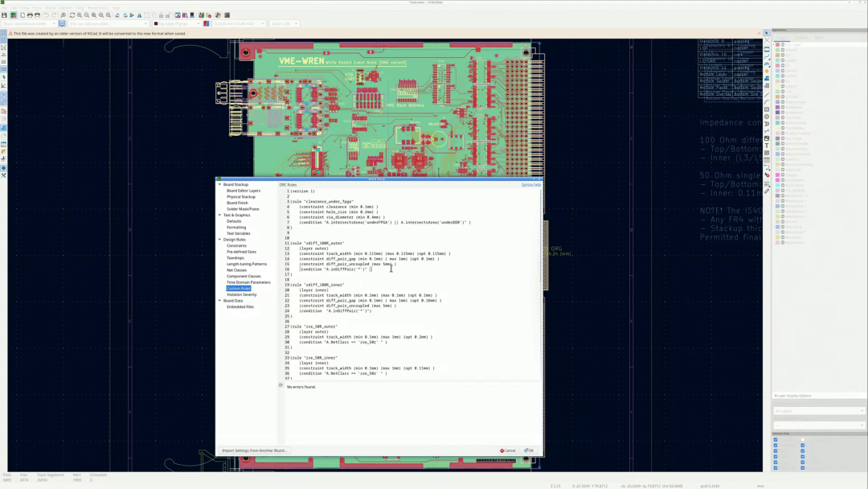
Task: Open the Preferences menu
Action: coord(98,8)
